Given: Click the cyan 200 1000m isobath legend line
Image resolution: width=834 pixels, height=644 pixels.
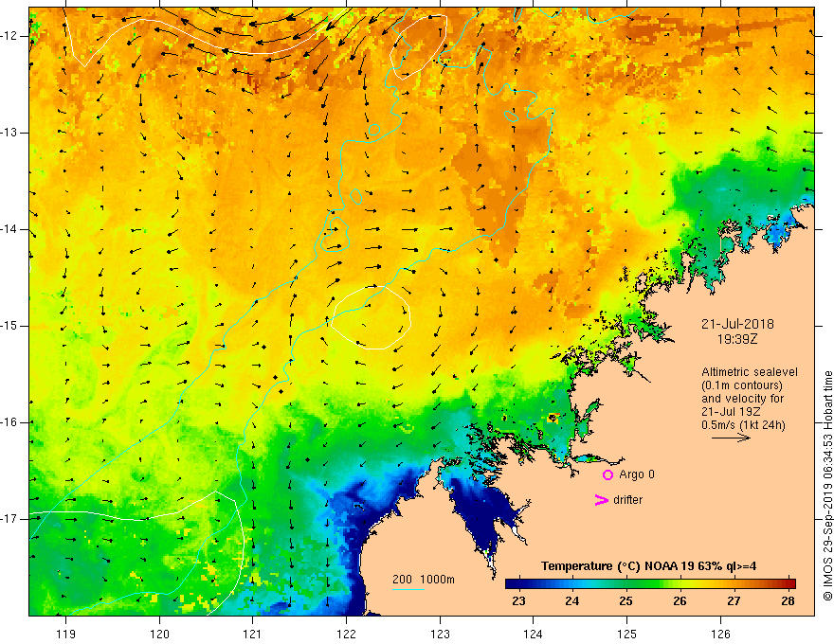Looking at the screenshot, I should tap(408, 589).
